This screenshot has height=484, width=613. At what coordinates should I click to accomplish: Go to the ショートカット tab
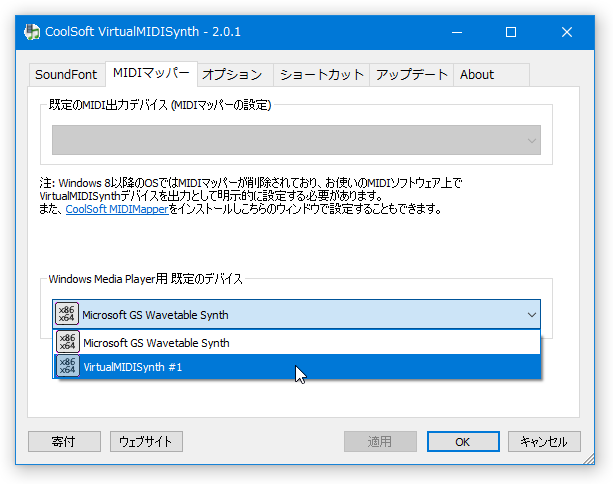321,74
